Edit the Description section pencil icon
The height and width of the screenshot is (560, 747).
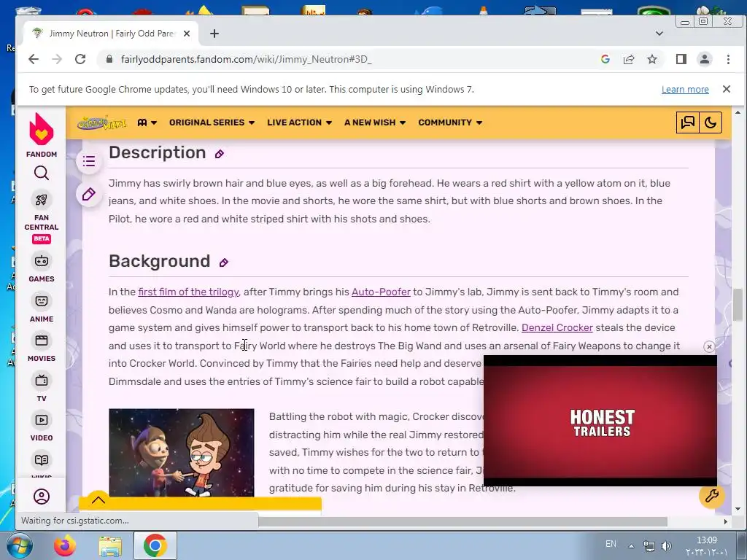(219, 154)
